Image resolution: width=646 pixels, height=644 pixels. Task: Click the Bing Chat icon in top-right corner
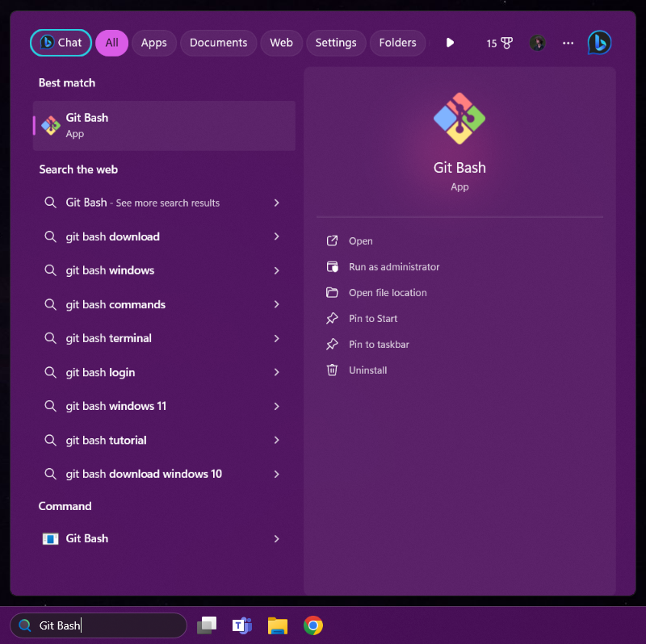(599, 43)
